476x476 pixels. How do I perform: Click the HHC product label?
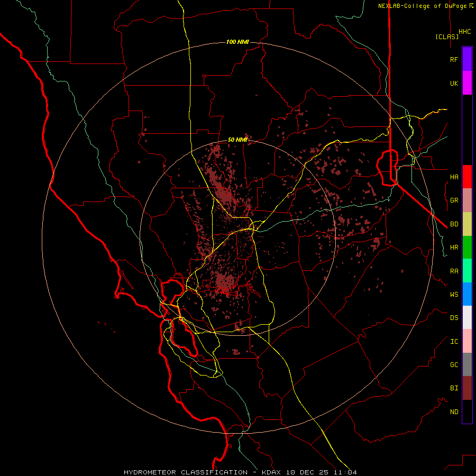pyautogui.click(x=464, y=32)
